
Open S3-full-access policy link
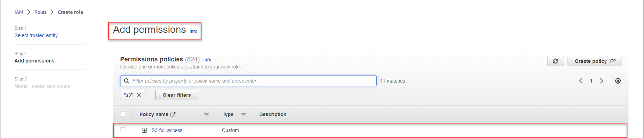(x=167, y=130)
